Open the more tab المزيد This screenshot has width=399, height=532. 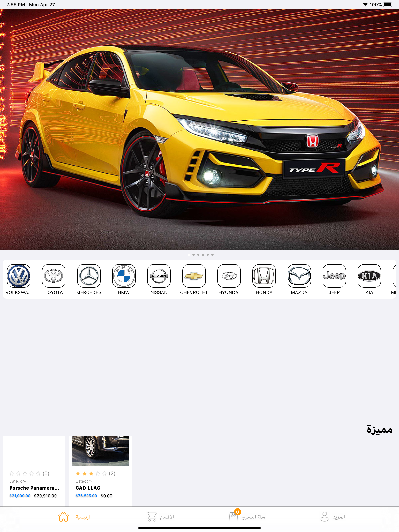(x=333, y=517)
